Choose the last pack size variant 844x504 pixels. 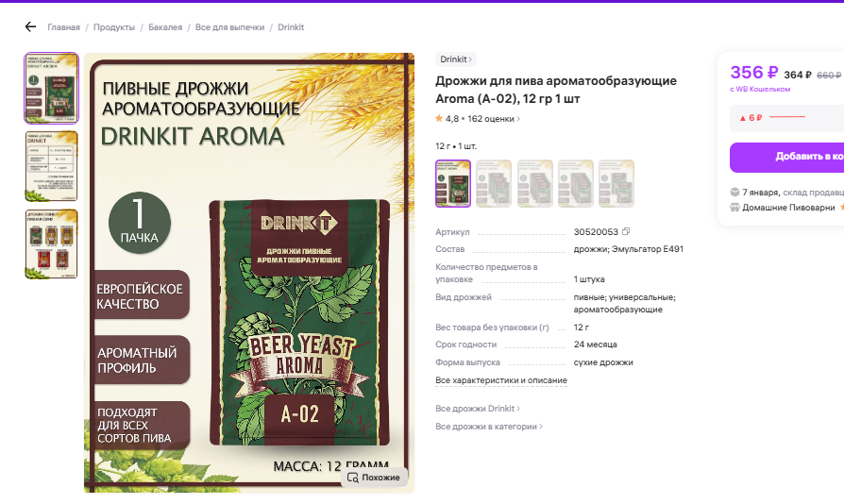pyautogui.click(x=616, y=183)
